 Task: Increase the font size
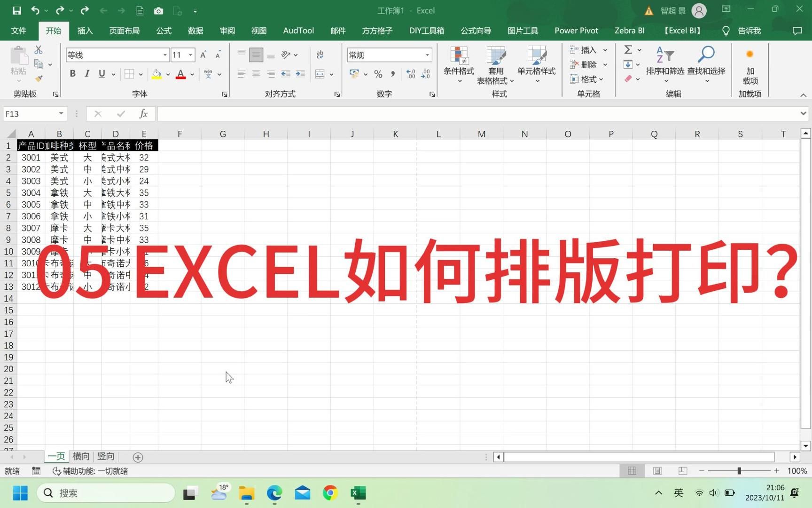[x=203, y=55]
